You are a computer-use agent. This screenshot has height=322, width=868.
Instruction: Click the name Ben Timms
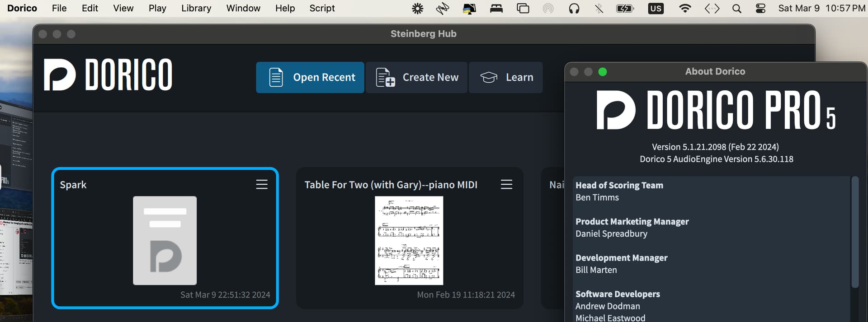pyautogui.click(x=597, y=197)
